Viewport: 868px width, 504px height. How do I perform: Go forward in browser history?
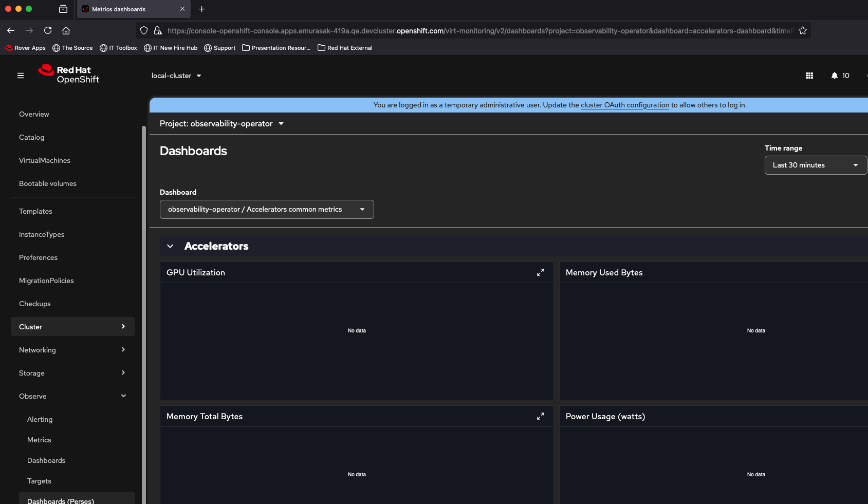[29, 30]
